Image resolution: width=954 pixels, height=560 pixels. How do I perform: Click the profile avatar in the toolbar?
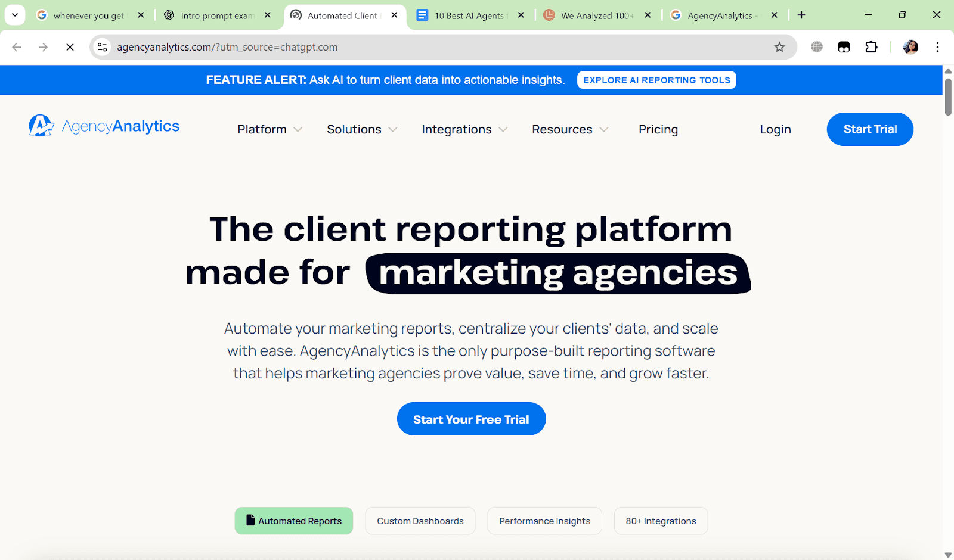910,47
